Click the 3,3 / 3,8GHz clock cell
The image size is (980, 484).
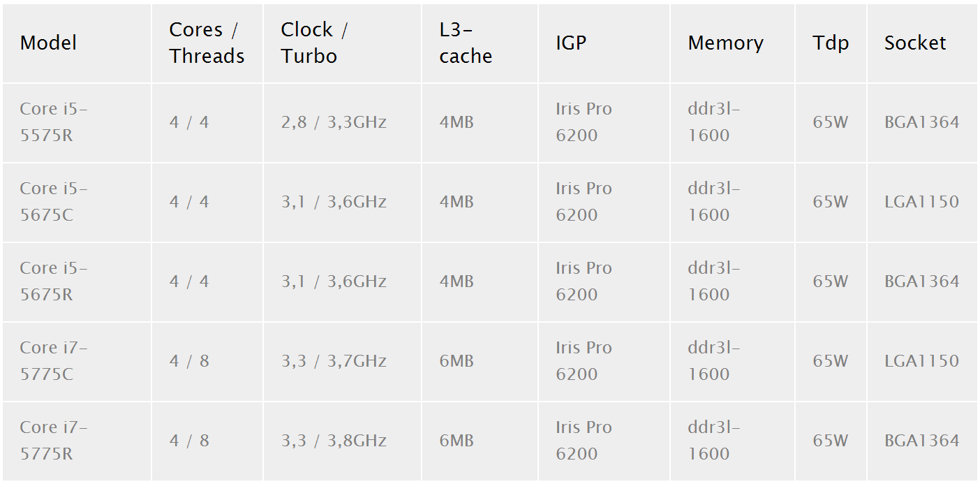click(334, 441)
